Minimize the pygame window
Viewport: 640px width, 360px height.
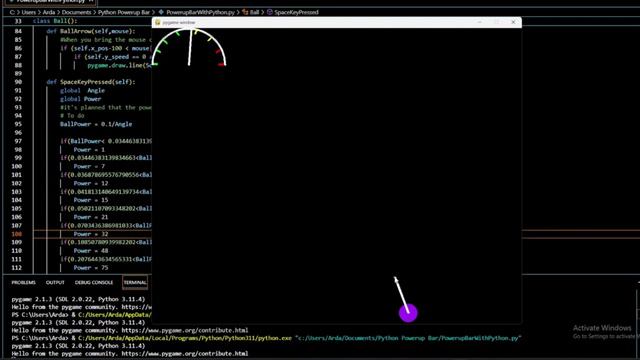click(480, 22)
